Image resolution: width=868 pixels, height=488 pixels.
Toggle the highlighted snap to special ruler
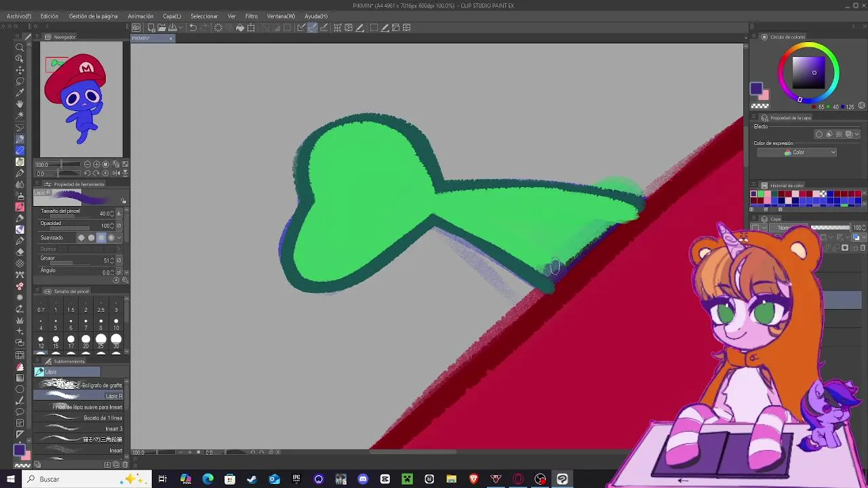click(313, 28)
